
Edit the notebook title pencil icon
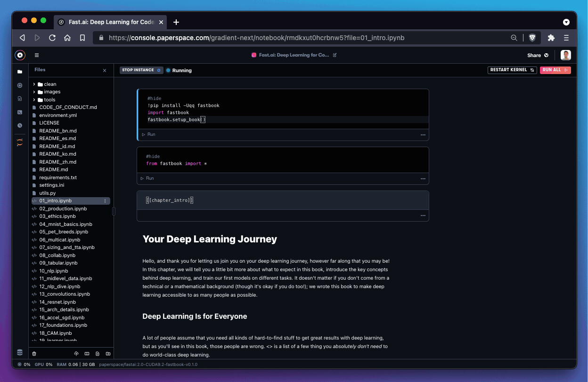(x=335, y=55)
